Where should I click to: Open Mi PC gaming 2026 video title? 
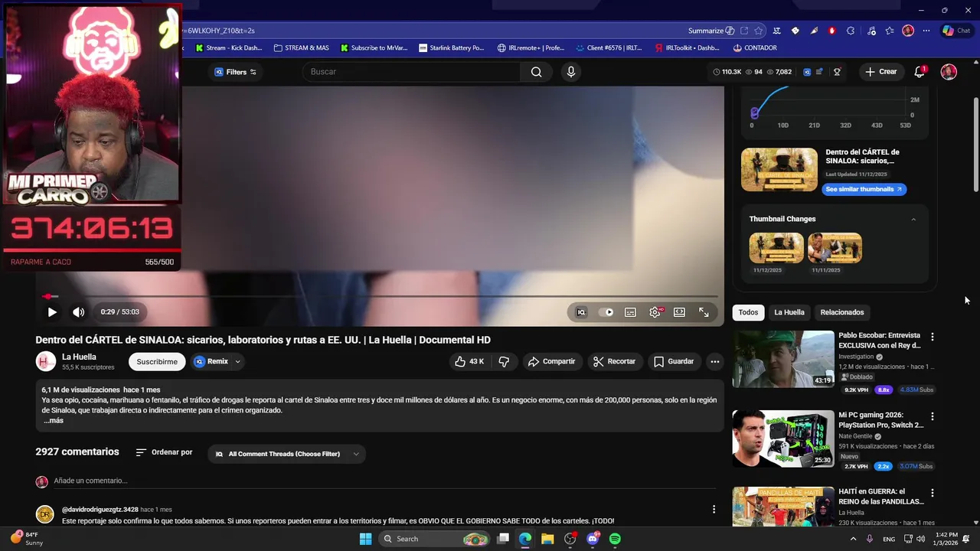pyautogui.click(x=880, y=419)
